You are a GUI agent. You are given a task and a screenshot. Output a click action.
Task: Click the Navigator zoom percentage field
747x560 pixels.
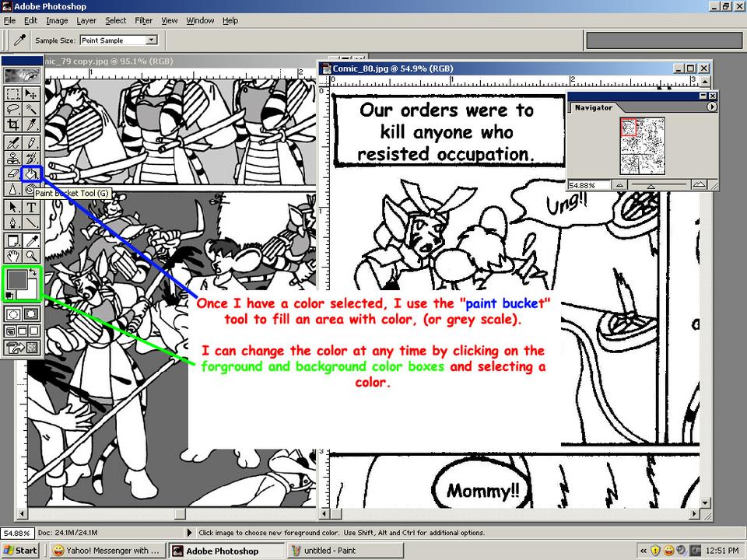click(x=589, y=185)
